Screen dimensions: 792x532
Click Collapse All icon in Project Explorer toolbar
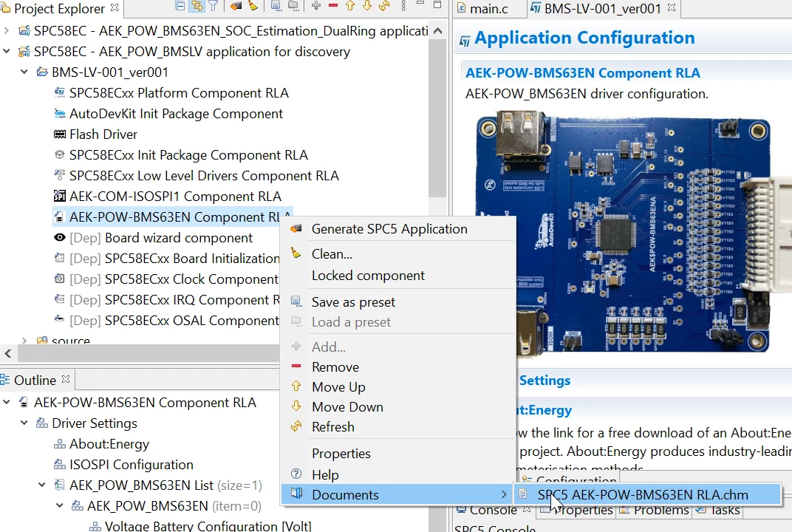pos(180,6)
